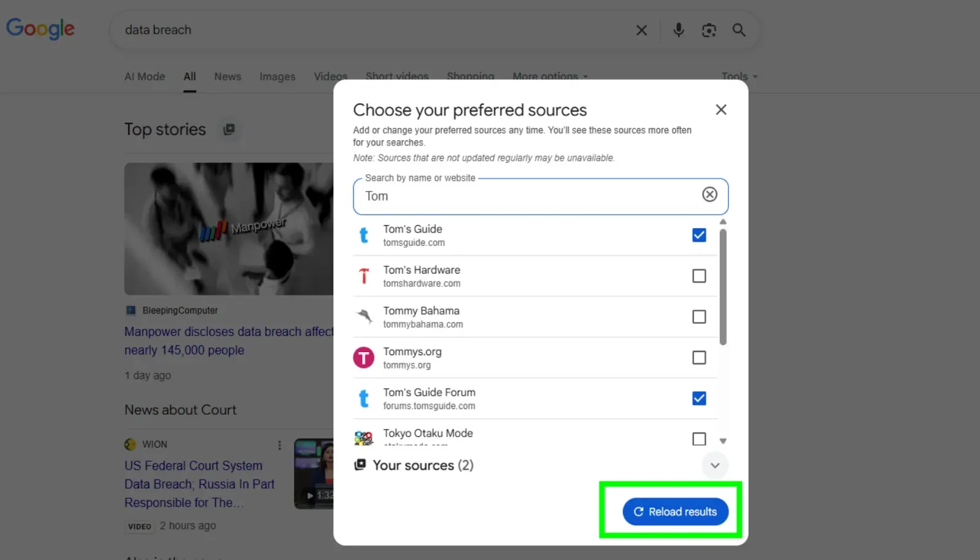Open WION story three-dot menu
Screen dimensions: 980x560
(x=279, y=445)
